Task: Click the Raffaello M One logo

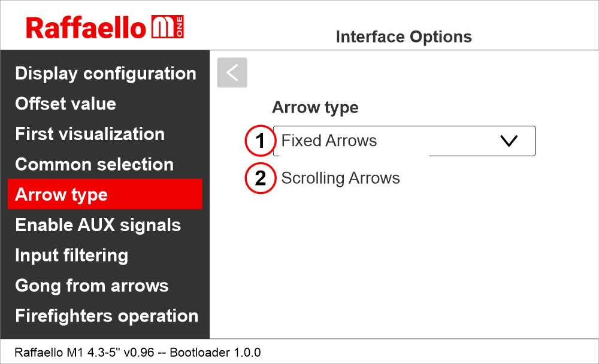Action: point(105,28)
